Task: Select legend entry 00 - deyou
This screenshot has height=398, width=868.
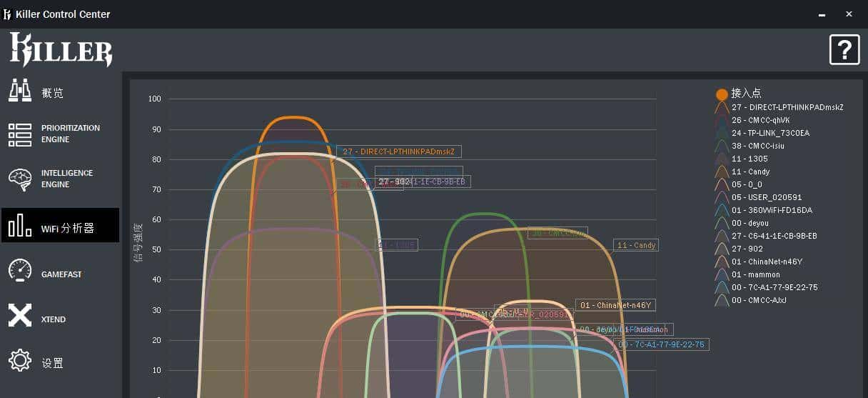Action: pos(750,223)
